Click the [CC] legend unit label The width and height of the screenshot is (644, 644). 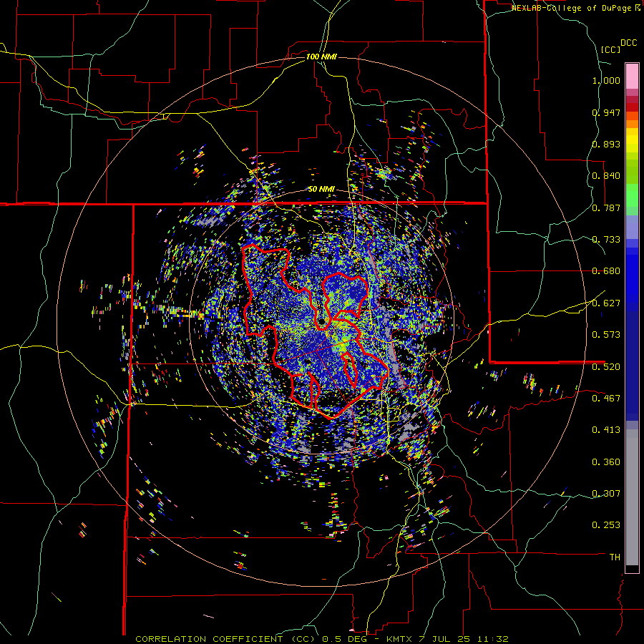[x=610, y=49]
